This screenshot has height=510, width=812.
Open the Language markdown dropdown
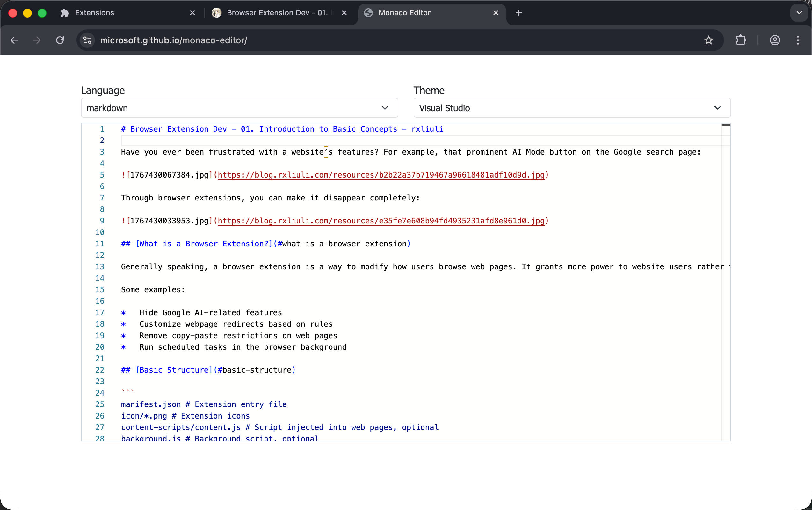[x=239, y=108]
